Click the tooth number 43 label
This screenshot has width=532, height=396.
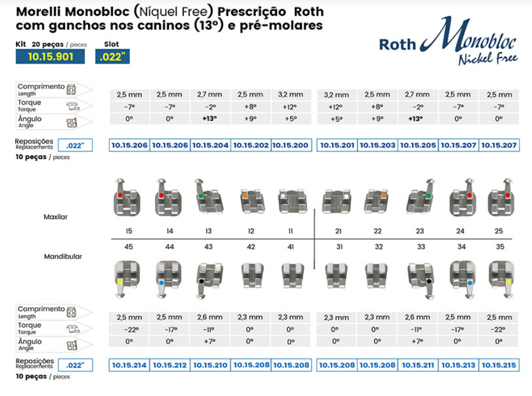[208, 247]
